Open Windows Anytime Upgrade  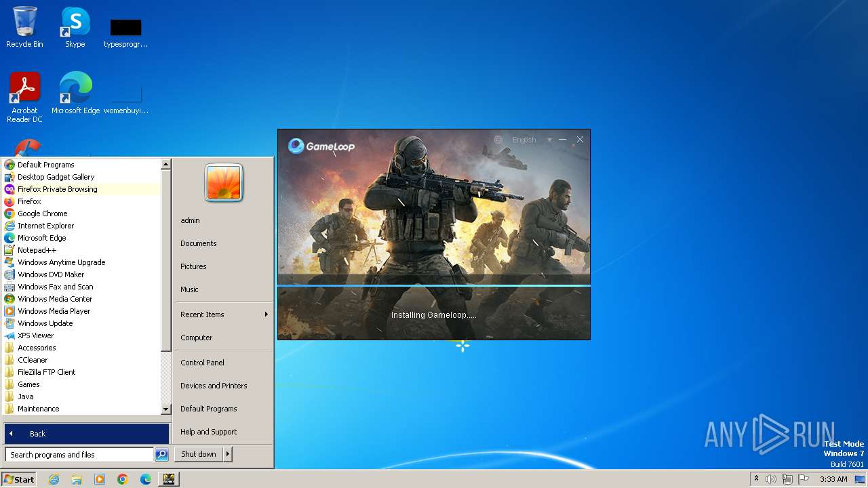coord(81,262)
